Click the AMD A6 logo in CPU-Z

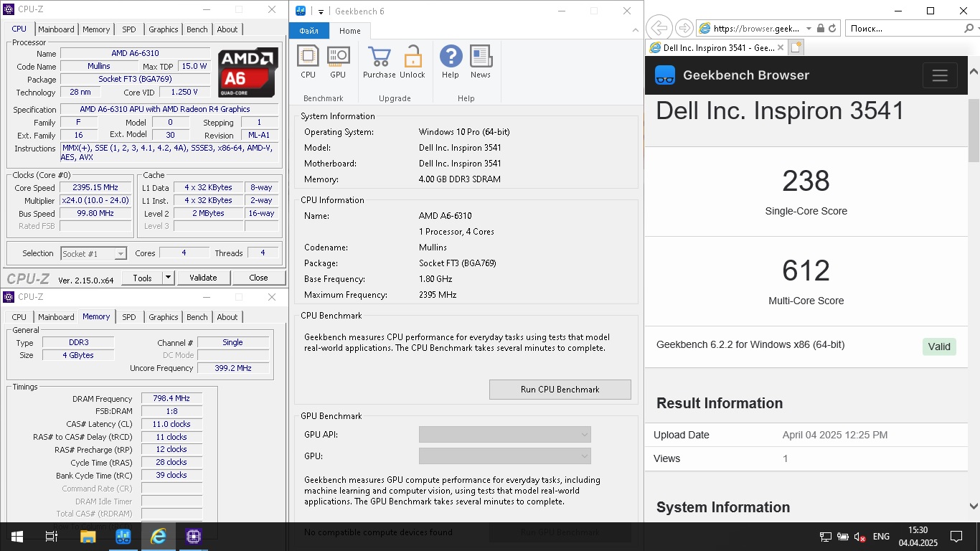pos(248,72)
